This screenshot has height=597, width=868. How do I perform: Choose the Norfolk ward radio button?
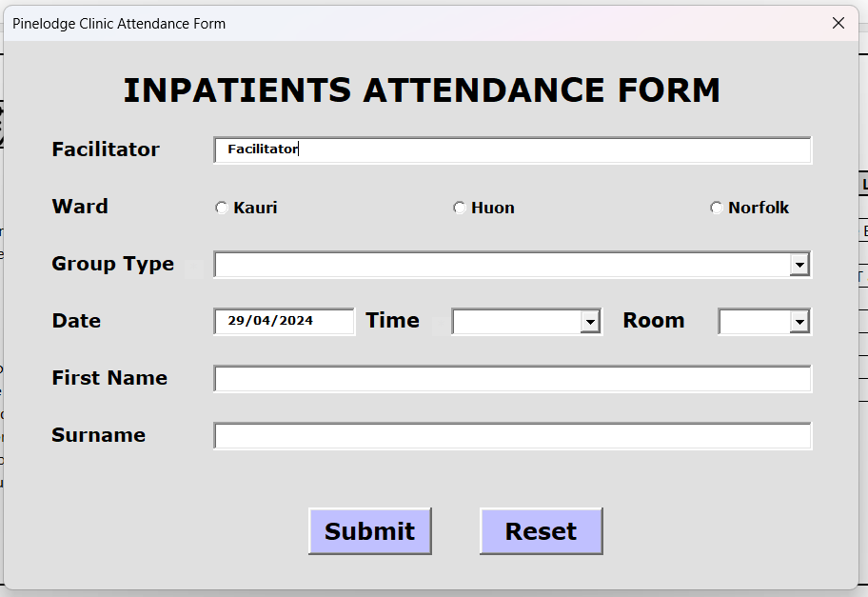716,208
